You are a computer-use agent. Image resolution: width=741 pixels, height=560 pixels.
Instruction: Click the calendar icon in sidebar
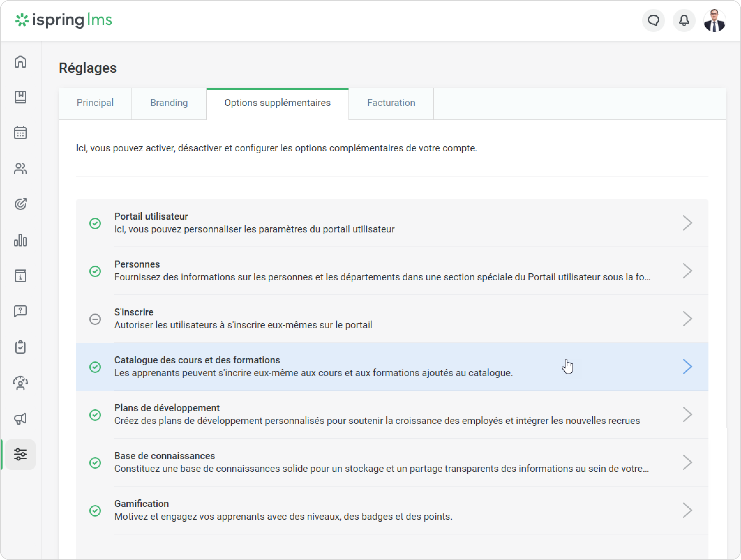point(20,133)
